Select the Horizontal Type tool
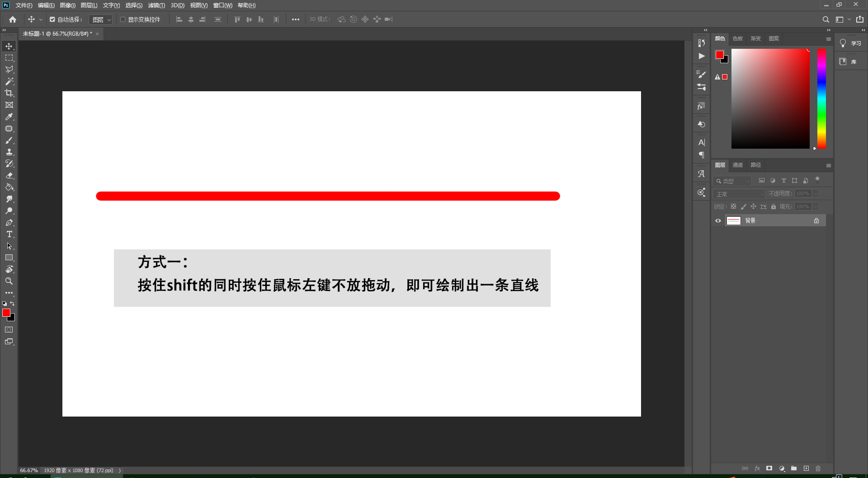This screenshot has height=478, width=868. tap(9, 234)
